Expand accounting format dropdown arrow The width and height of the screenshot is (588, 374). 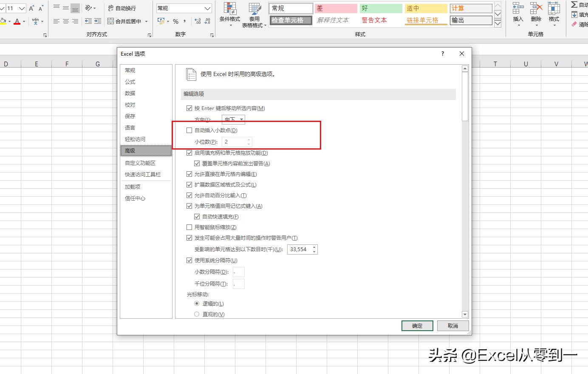click(x=168, y=21)
